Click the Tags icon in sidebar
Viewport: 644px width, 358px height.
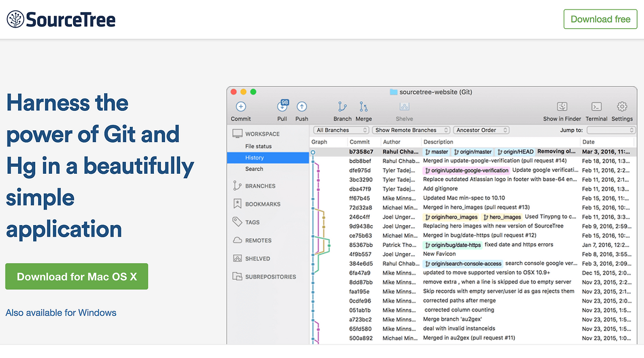[x=237, y=222]
